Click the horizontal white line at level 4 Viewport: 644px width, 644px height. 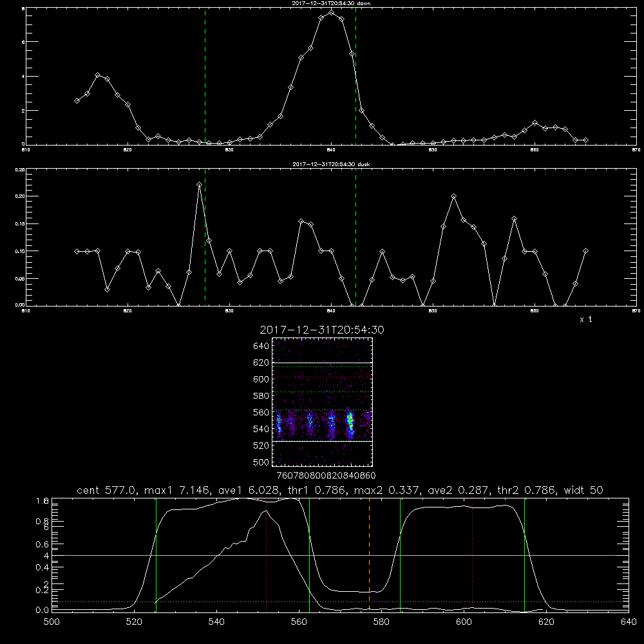tap(340, 555)
